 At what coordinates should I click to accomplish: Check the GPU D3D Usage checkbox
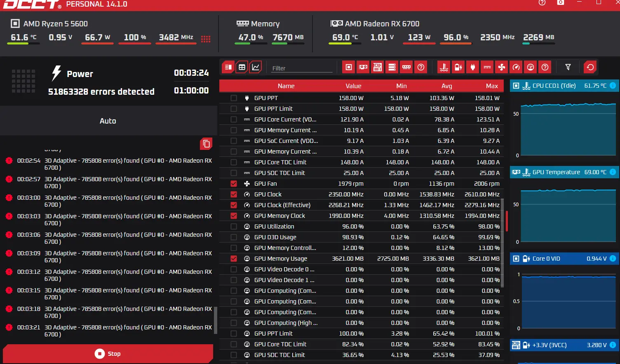coord(234,237)
